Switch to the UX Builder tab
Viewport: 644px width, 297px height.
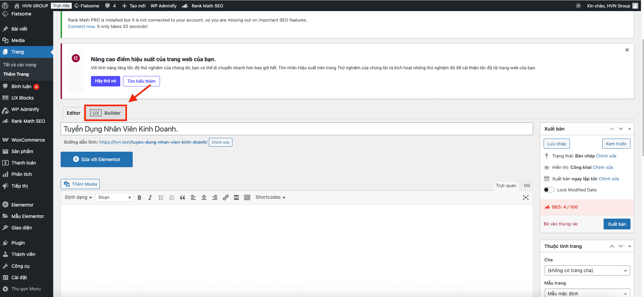(105, 113)
